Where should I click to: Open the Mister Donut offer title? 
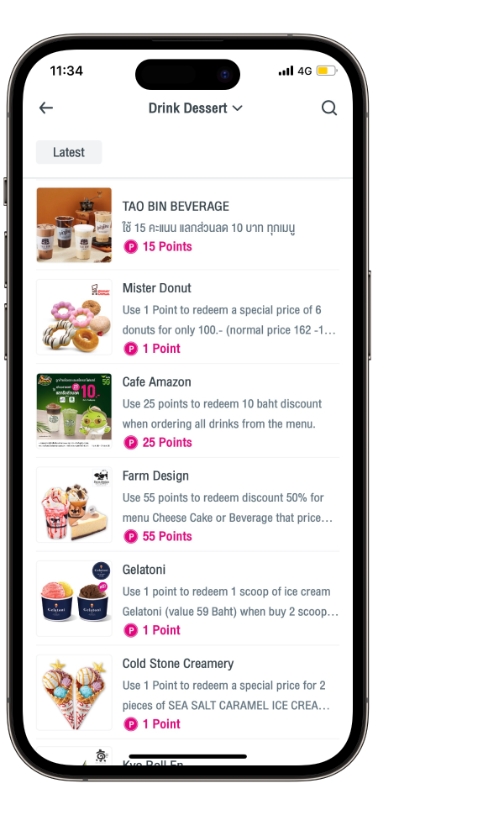[x=157, y=288]
